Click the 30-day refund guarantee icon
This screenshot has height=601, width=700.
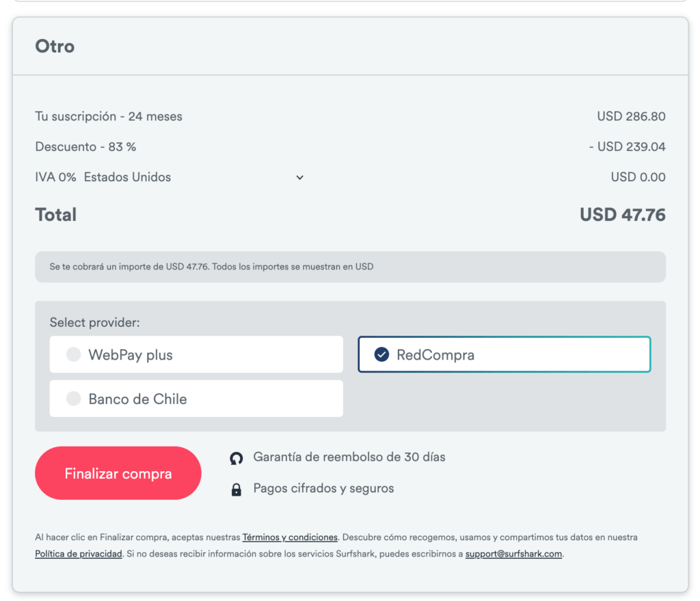point(237,458)
